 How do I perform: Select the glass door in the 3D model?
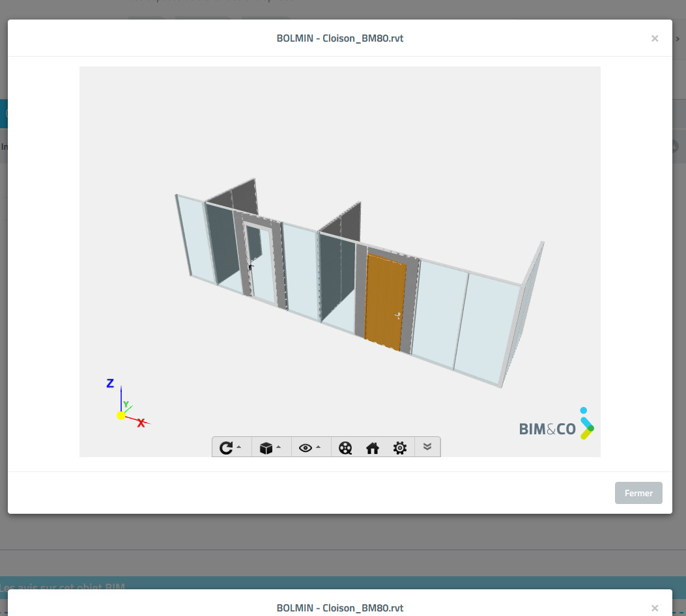pos(261,264)
